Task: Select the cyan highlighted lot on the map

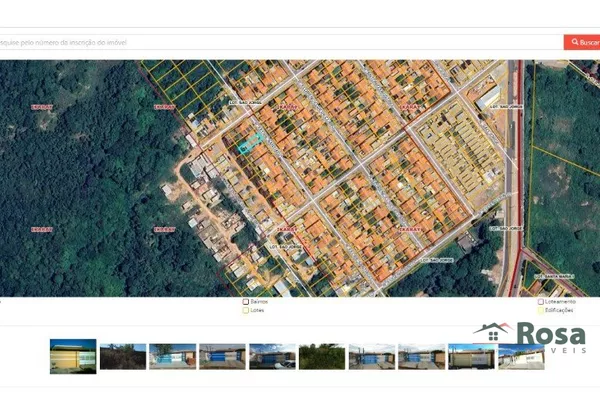Action: 250,144
